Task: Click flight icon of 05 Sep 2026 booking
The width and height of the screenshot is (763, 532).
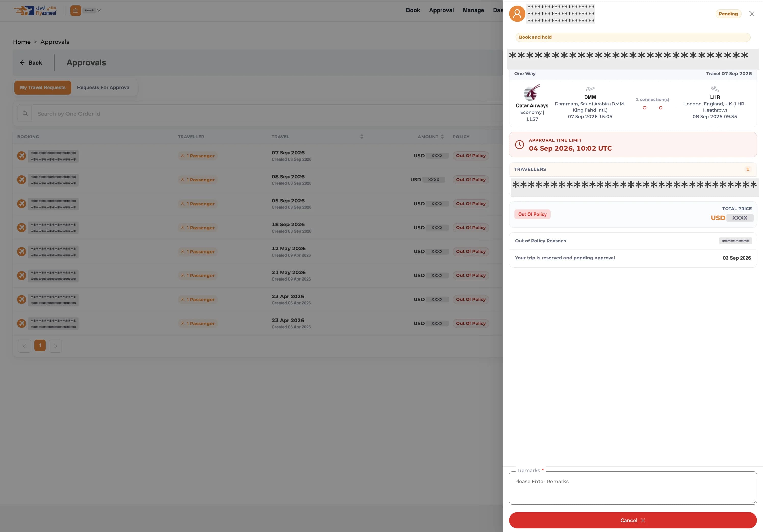Action: pyautogui.click(x=22, y=204)
